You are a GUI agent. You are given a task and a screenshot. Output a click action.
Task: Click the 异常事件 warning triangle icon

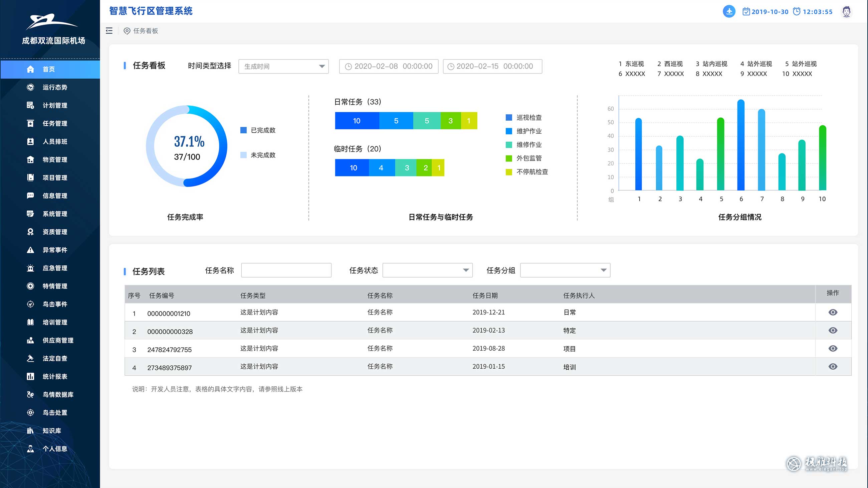click(30, 250)
